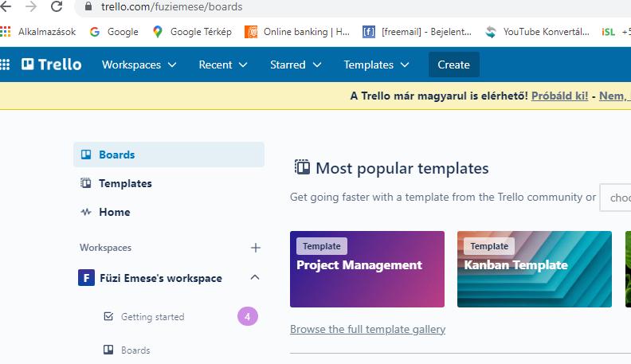Click the Próbáld ki! link
Image resolution: width=631 pixels, height=364 pixels.
click(559, 96)
